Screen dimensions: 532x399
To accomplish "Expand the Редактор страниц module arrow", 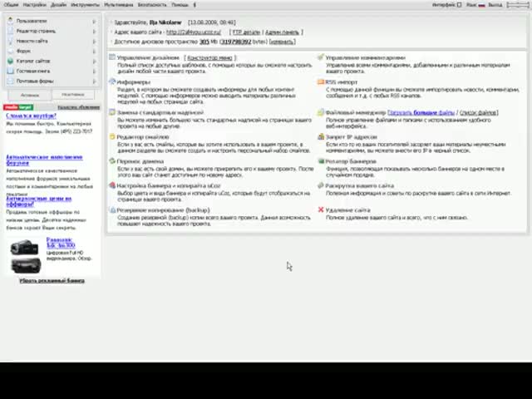I will [94, 31].
